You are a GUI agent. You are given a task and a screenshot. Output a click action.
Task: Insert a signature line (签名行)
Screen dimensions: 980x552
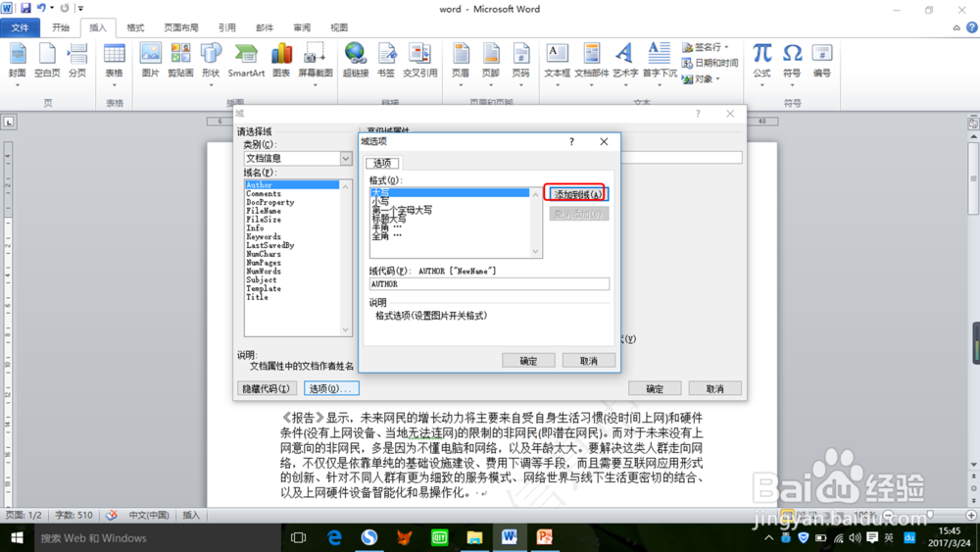tap(706, 47)
